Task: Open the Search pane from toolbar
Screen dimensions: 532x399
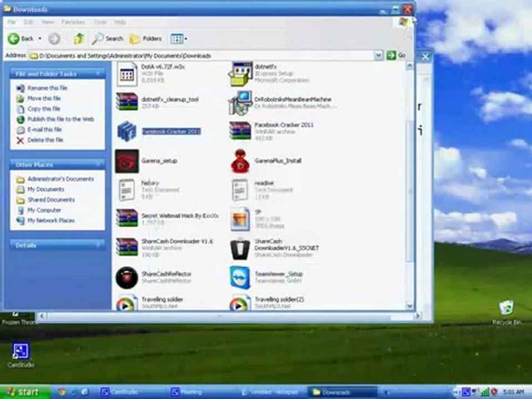Action: (107, 39)
